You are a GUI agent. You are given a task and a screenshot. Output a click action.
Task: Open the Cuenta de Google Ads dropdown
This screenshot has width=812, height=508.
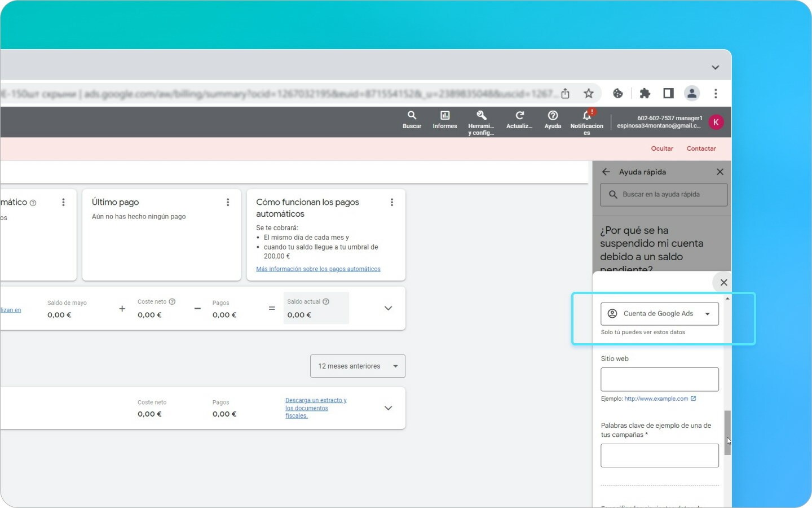(660, 314)
